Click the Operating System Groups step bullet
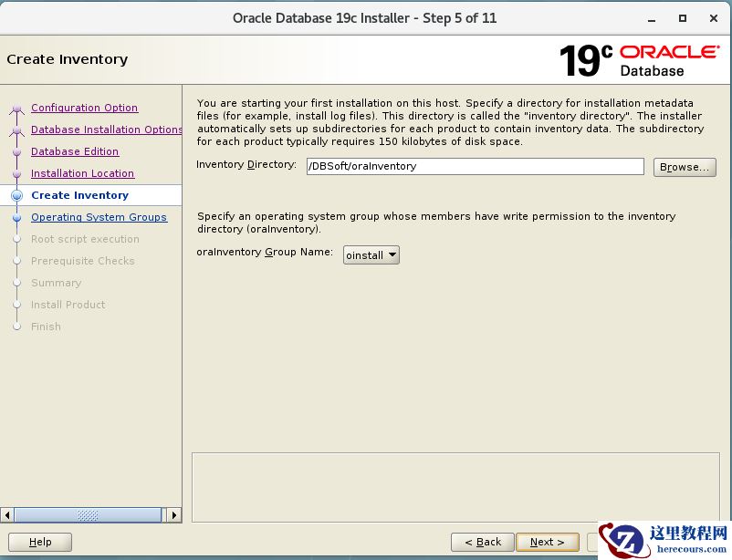The width and height of the screenshot is (732, 560). coord(16,217)
